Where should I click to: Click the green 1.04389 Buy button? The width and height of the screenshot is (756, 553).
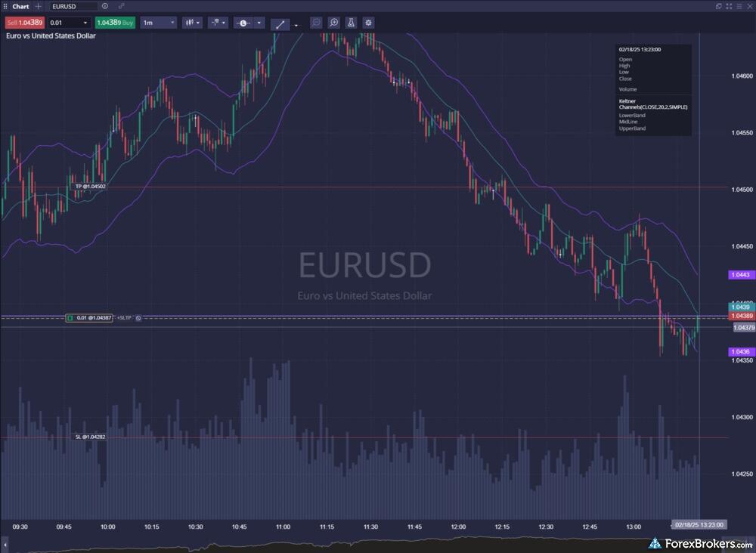click(x=115, y=23)
